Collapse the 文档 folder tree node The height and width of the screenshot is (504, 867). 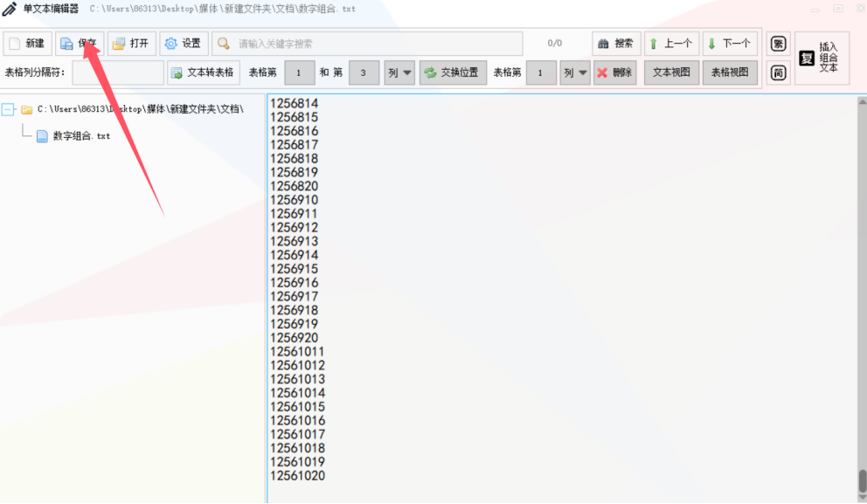click(9, 109)
